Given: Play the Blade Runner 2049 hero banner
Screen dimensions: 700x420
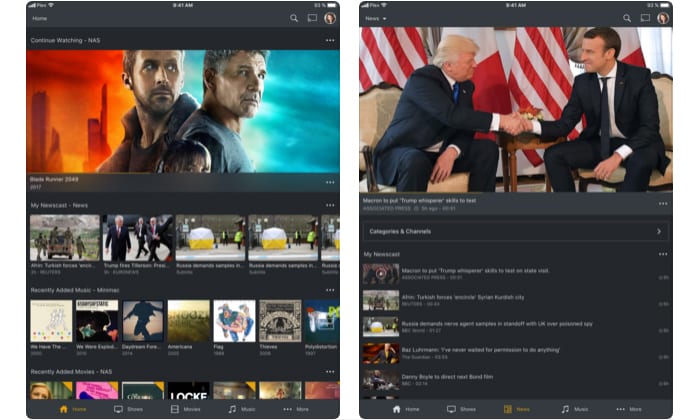Looking at the screenshot, I should [183, 111].
